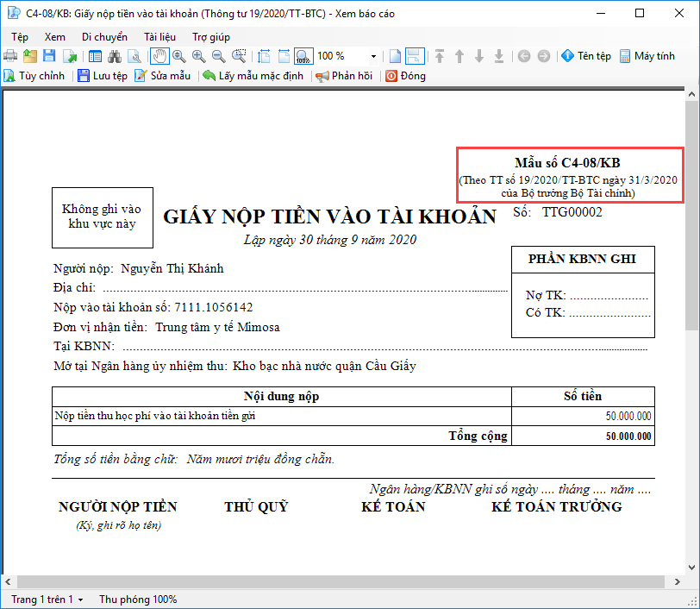700x609 pixels.
Task: Open the 100 % zoom level dropdown
Action: pyautogui.click(x=373, y=56)
